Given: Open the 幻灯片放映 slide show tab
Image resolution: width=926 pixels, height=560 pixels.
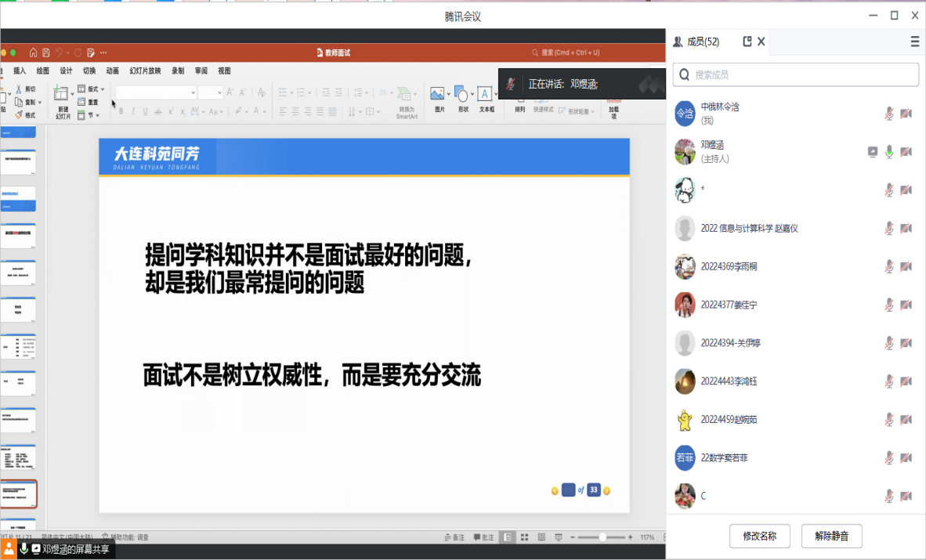Looking at the screenshot, I should pyautogui.click(x=145, y=71).
